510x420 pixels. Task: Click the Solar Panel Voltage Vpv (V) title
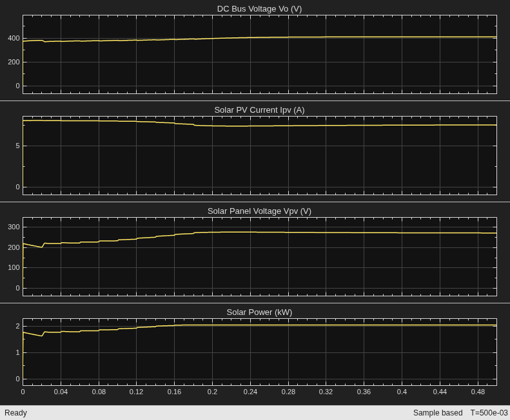tap(259, 211)
